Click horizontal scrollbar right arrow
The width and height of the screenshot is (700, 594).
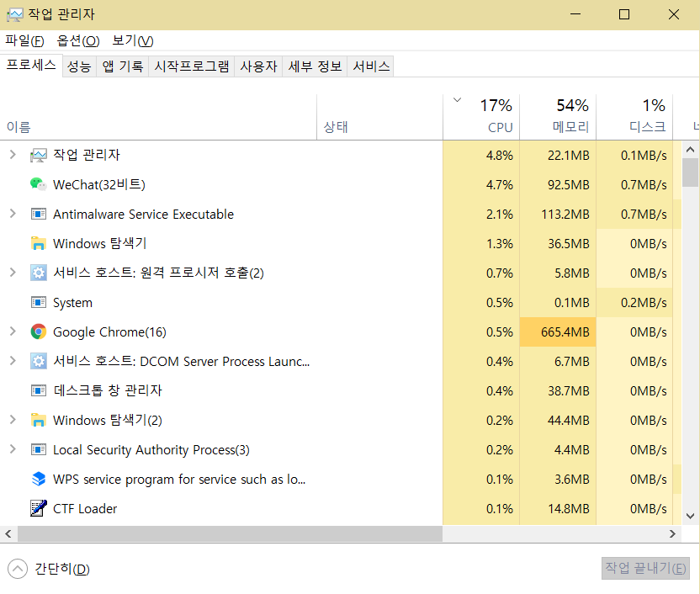click(672, 533)
